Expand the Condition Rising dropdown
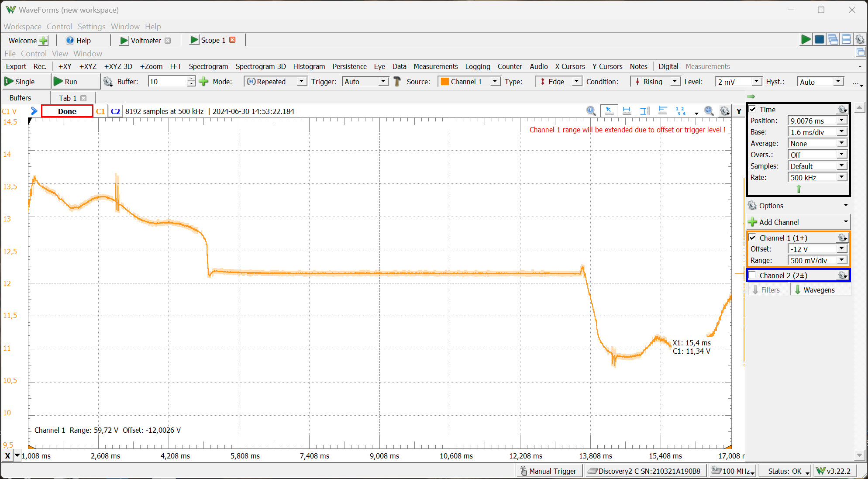The height and width of the screenshot is (479, 868). point(675,82)
